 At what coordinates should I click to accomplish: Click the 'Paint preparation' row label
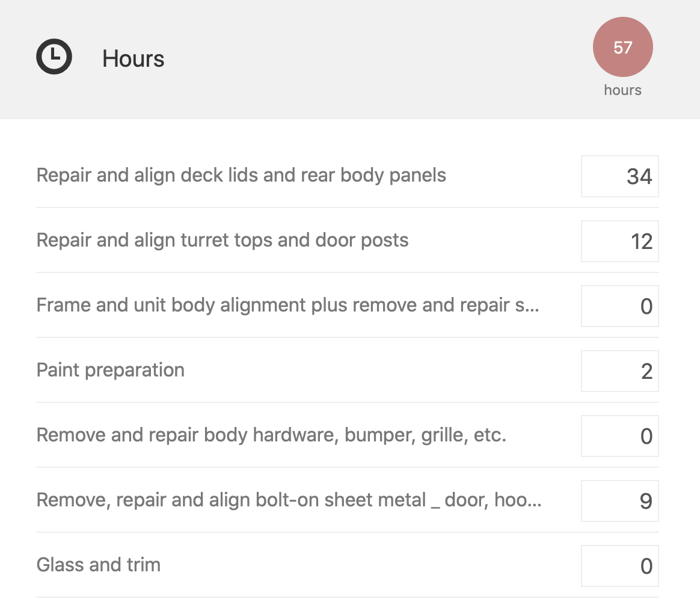[110, 370]
